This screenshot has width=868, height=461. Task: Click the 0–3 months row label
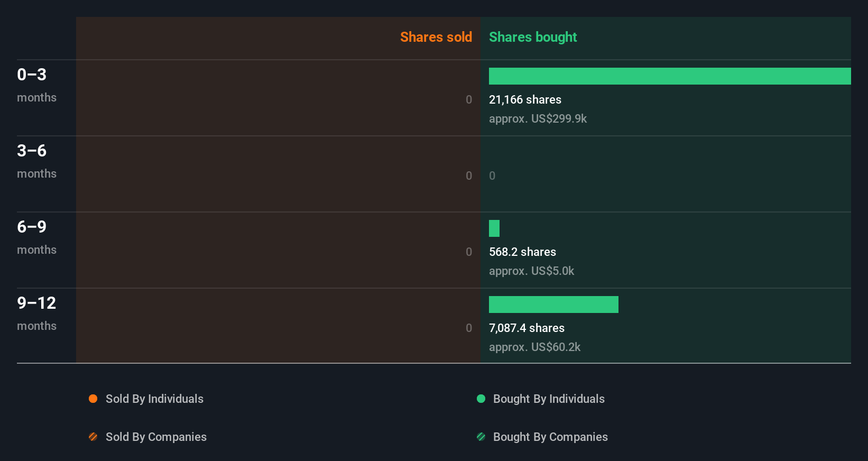pyautogui.click(x=36, y=85)
